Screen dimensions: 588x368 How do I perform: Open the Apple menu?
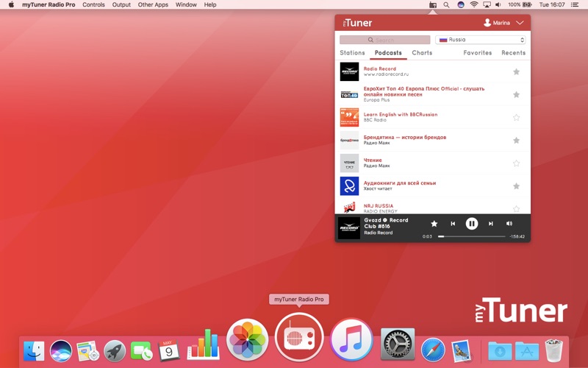(11, 4)
